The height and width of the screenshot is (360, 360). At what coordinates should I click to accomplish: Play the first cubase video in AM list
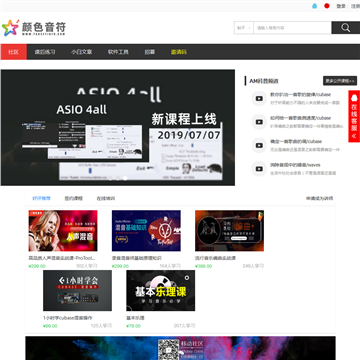[259, 99]
